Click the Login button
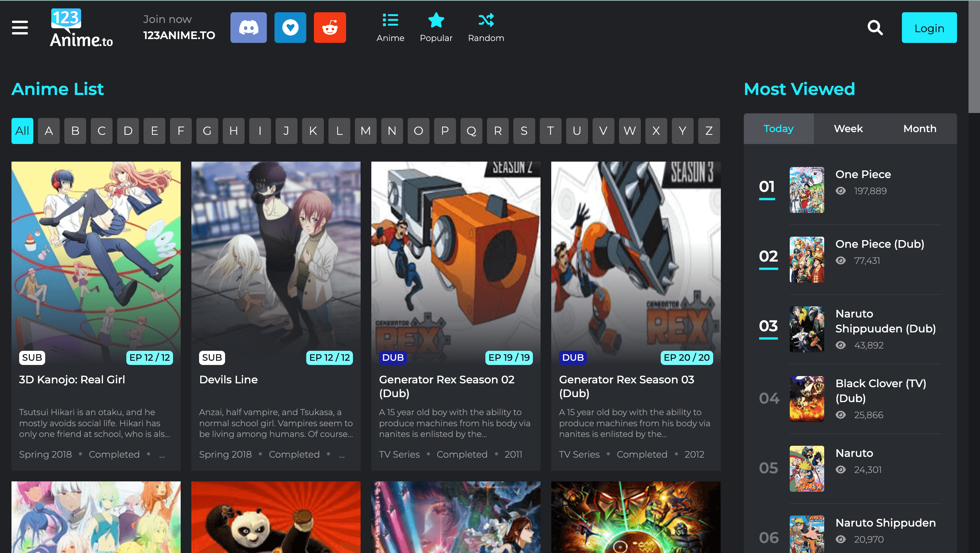Screen dimensions: 980x553 tap(929, 28)
